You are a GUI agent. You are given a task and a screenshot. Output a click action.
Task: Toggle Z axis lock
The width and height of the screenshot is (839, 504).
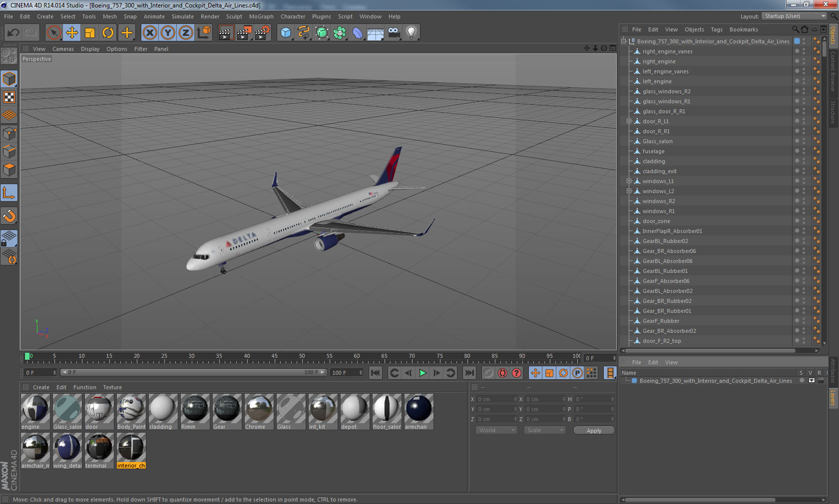(x=186, y=33)
